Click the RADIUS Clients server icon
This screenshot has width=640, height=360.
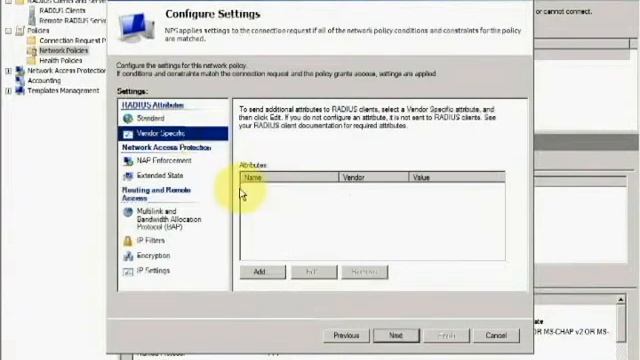[x=32, y=11]
